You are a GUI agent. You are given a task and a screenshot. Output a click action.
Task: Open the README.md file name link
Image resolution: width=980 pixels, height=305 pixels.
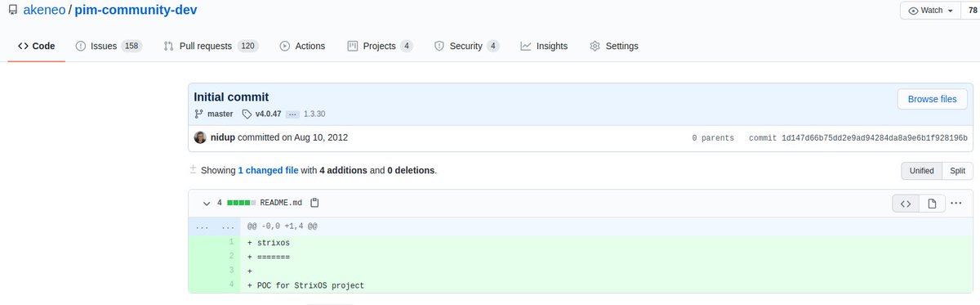click(282, 203)
